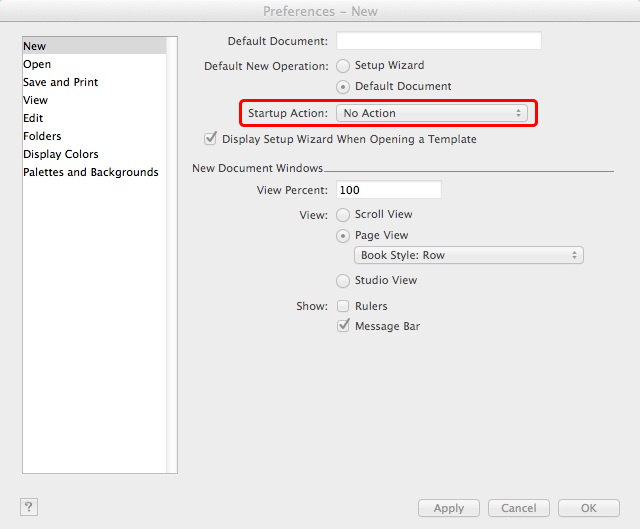Choose Scroll View radio button
Viewport: 640px width, 529px height.
coord(343,215)
